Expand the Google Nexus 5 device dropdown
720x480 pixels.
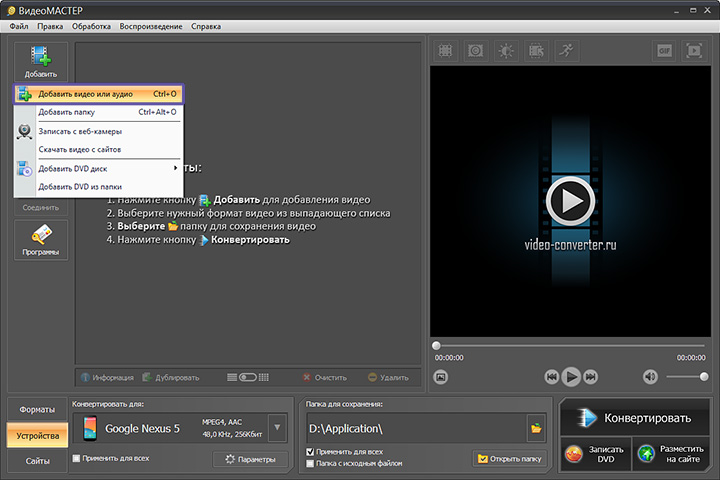pyautogui.click(x=277, y=428)
